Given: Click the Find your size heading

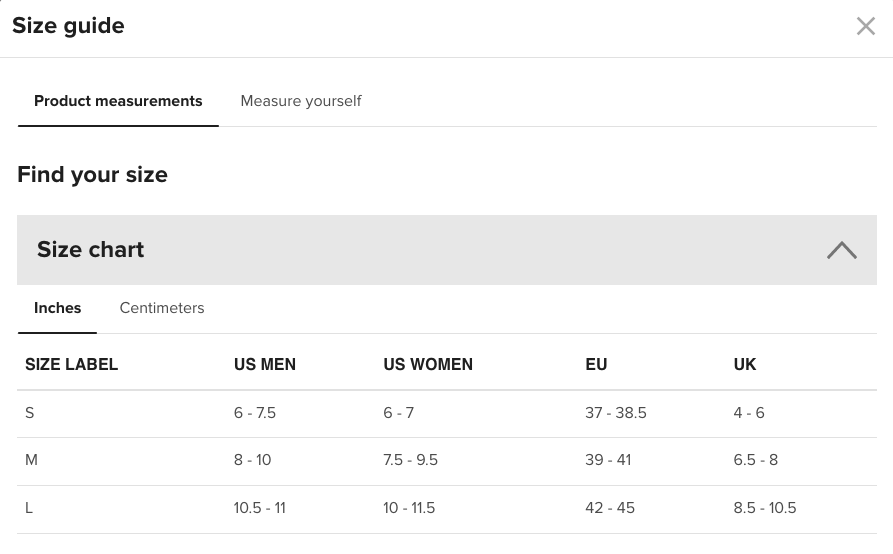Looking at the screenshot, I should (x=92, y=174).
